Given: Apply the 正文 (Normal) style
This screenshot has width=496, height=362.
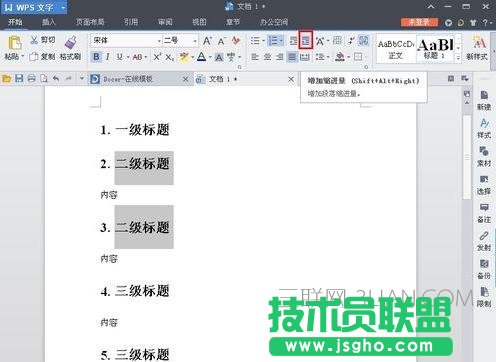Looking at the screenshot, I should (396, 49).
